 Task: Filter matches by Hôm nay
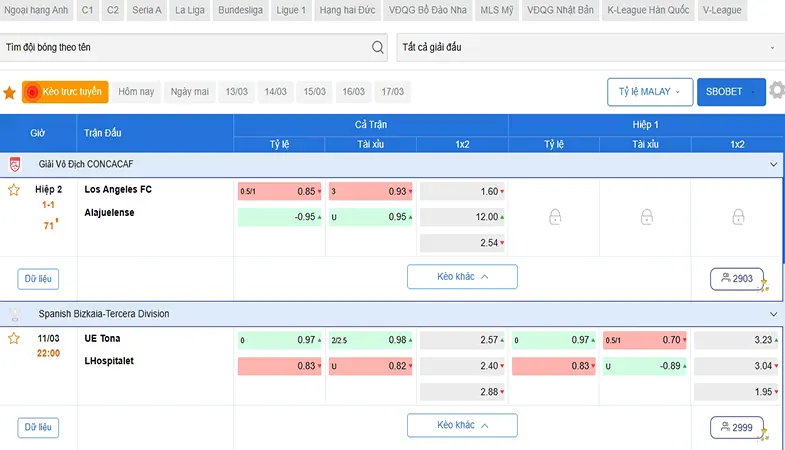pyautogui.click(x=136, y=92)
